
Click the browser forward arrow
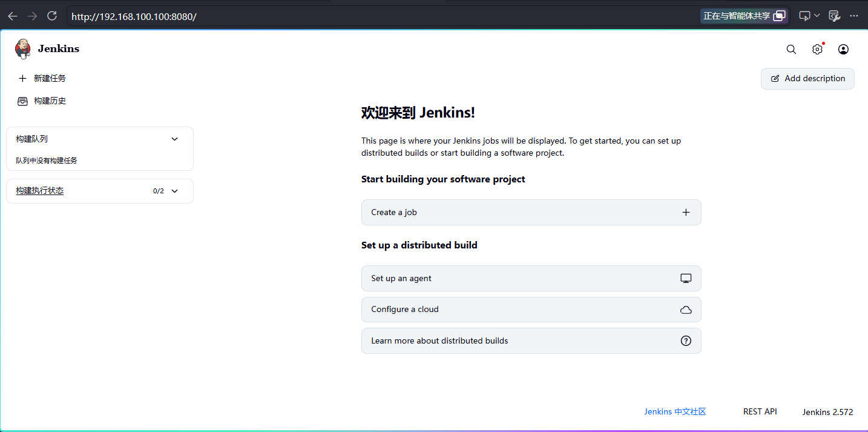click(33, 16)
